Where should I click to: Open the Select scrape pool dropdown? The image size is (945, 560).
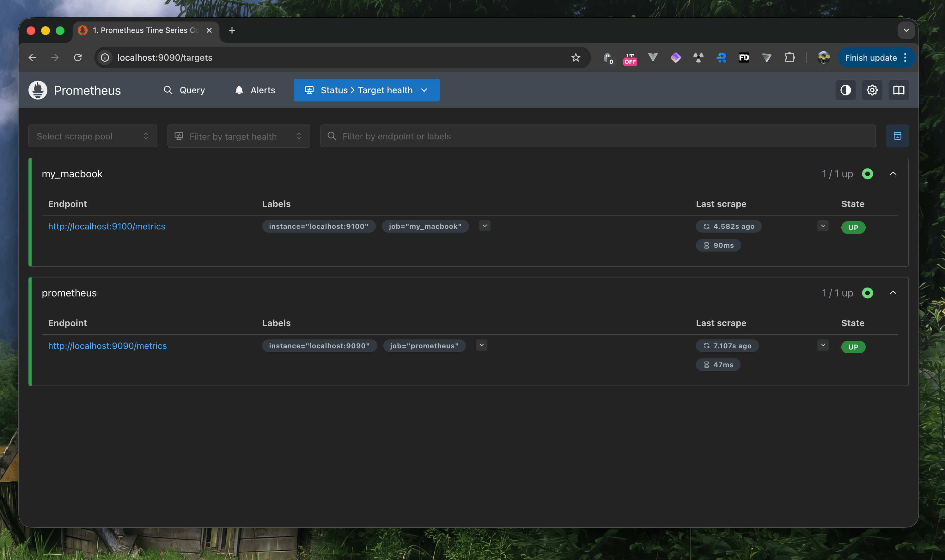pos(93,136)
